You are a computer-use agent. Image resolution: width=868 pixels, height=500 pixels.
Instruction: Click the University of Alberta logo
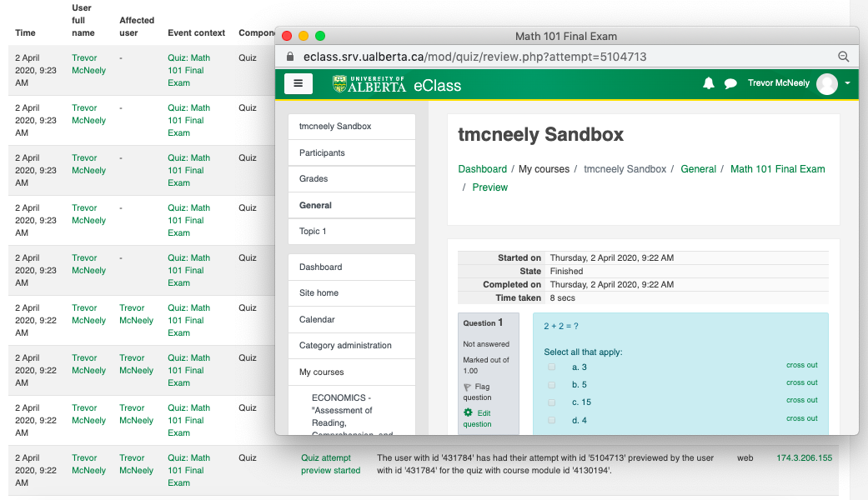click(369, 84)
